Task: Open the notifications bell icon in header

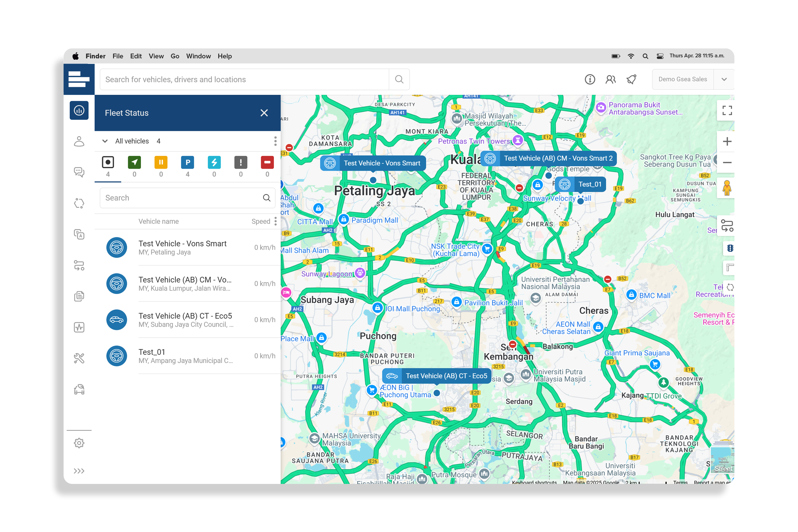Action: pos(631,79)
